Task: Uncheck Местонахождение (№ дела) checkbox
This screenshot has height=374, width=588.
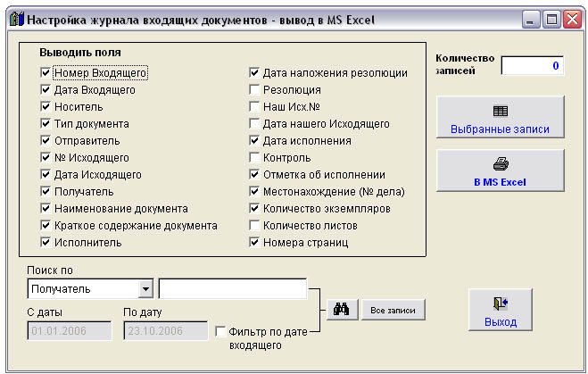Action: pos(254,191)
